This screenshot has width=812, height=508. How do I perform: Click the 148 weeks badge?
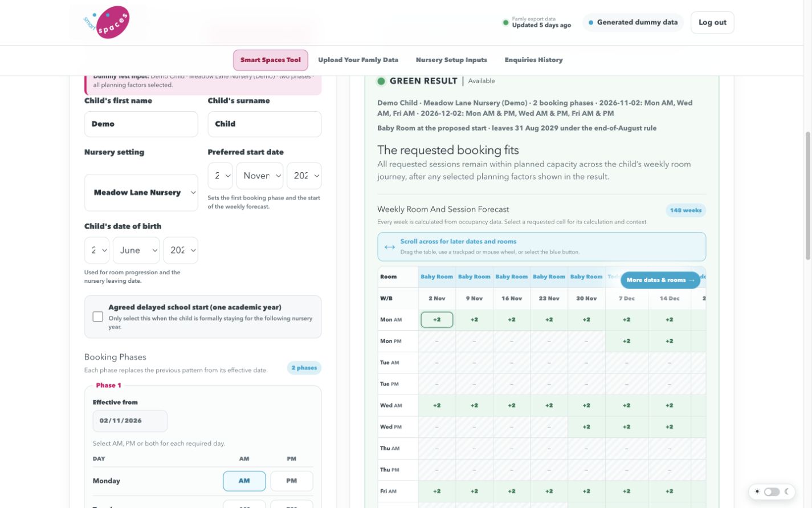tap(686, 210)
